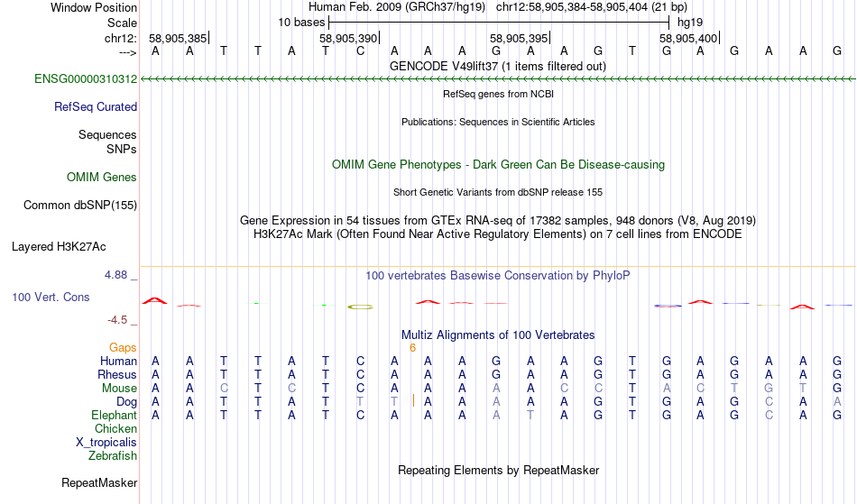Click the Scale label
The width and height of the screenshot is (857, 504).
coord(122,23)
